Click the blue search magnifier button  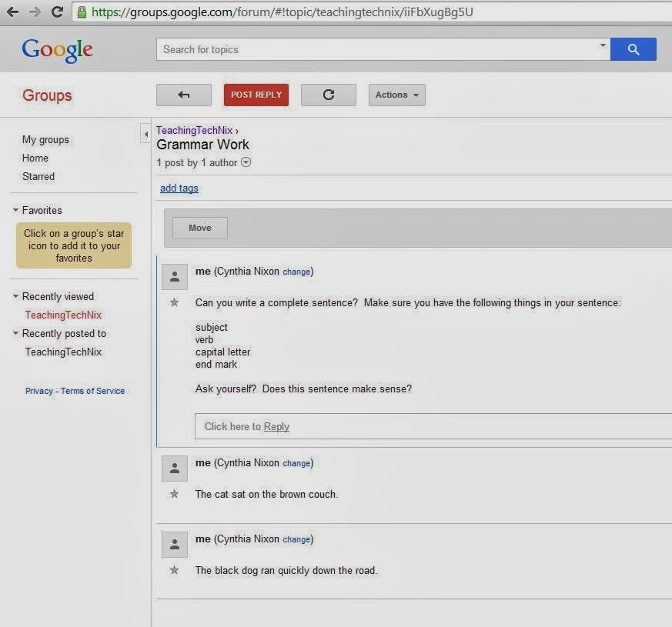(633, 49)
